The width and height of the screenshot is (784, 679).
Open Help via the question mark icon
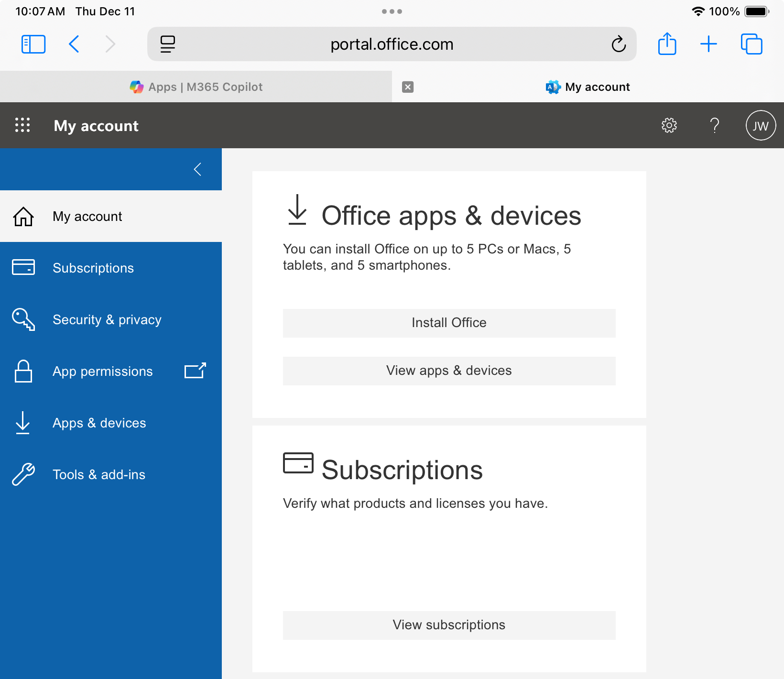point(715,125)
